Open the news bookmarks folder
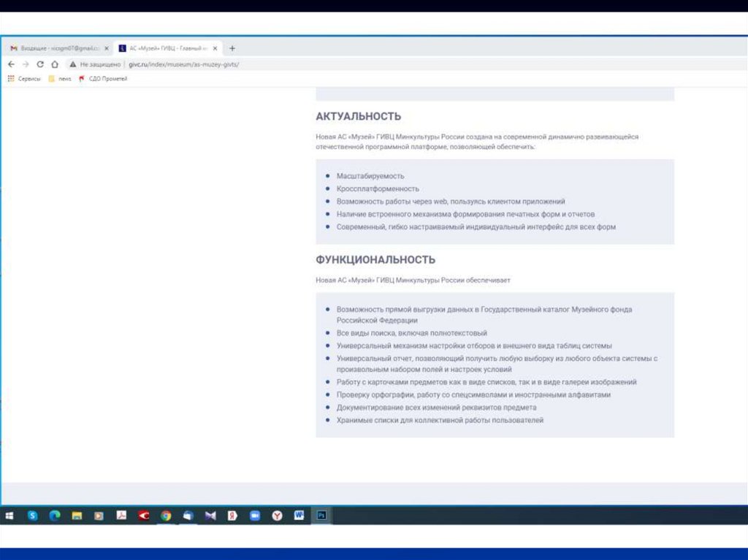The height and width of the screenshot is (560, 748). click(60, 79)
